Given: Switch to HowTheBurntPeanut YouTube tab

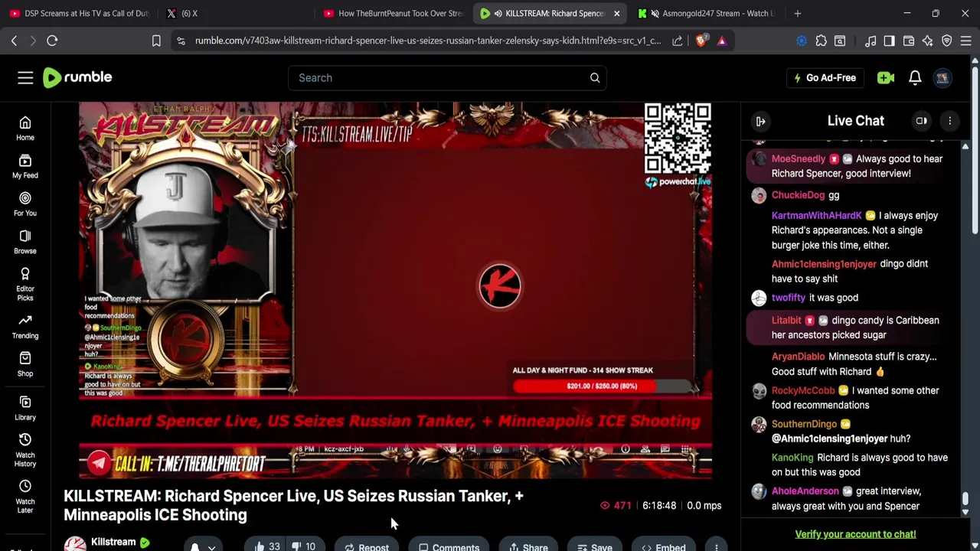Looking at the screenshot, I should 394,13.
